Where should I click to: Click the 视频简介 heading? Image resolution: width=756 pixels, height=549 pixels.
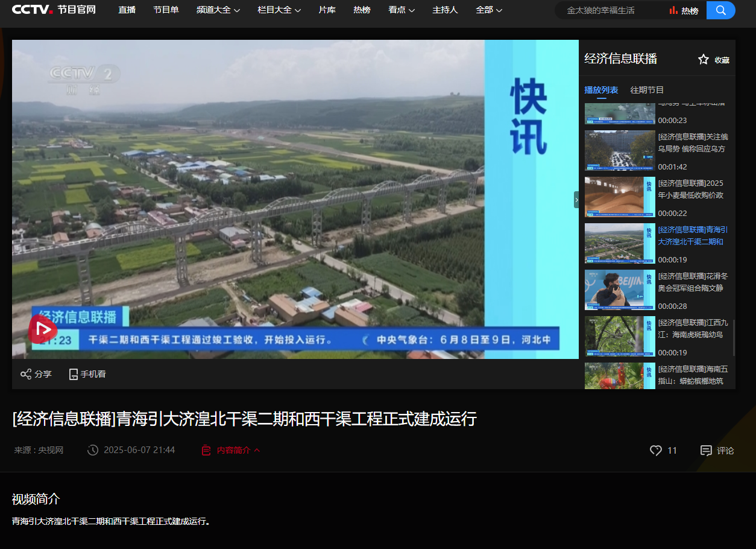[36, 499]
